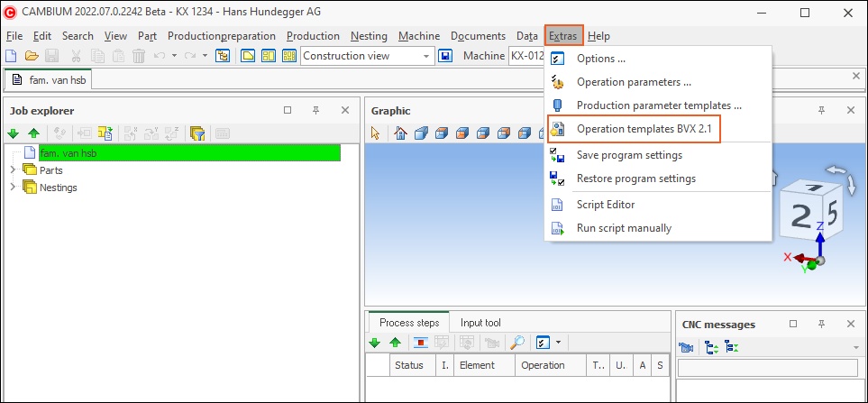868x403 pixels.
Task: Click the Open folder icon in the main toolbar
Action: [x=31, y=56]
